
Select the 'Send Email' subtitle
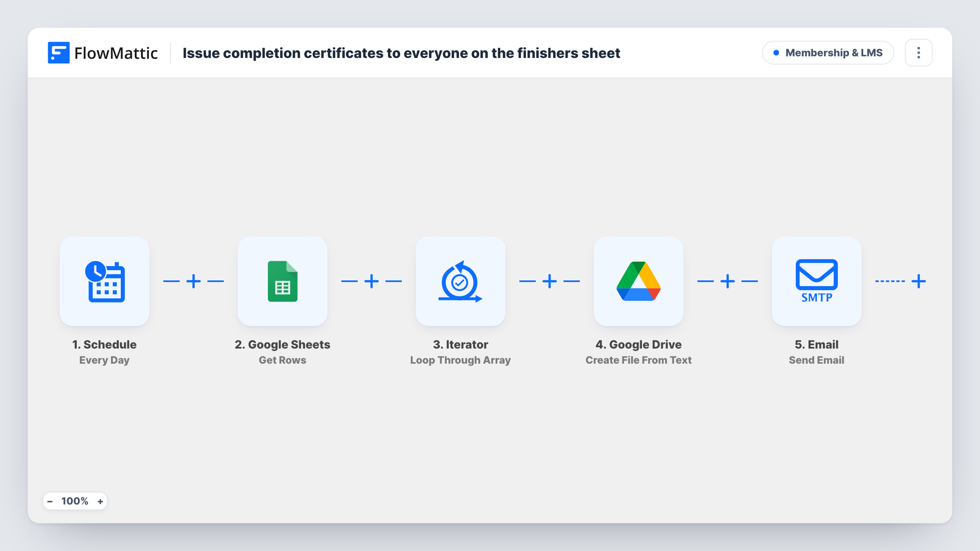pos(817,360)
